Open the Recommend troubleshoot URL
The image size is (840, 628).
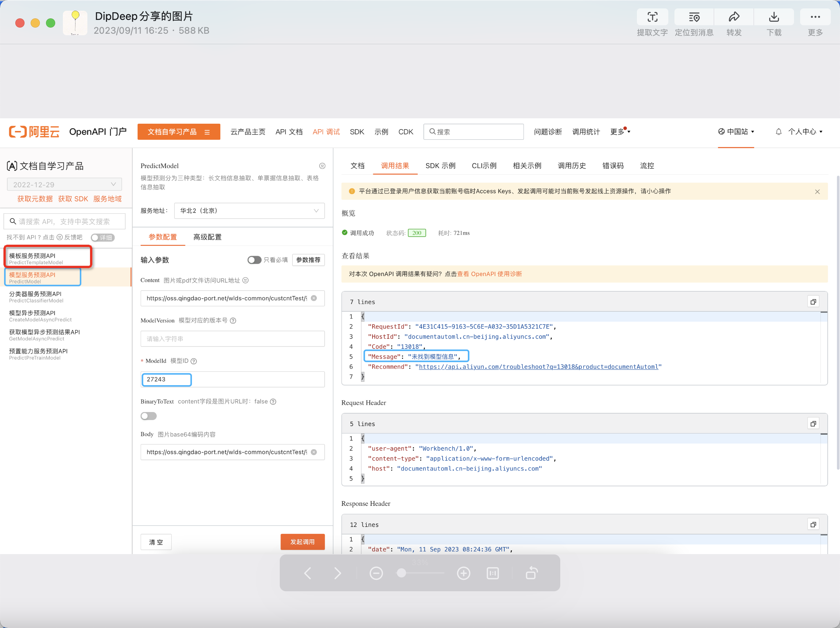[x=538, y=366]
